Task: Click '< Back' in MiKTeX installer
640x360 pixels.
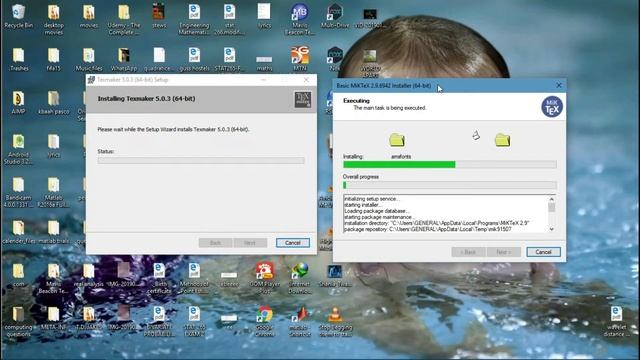Action: click(469, 252)
